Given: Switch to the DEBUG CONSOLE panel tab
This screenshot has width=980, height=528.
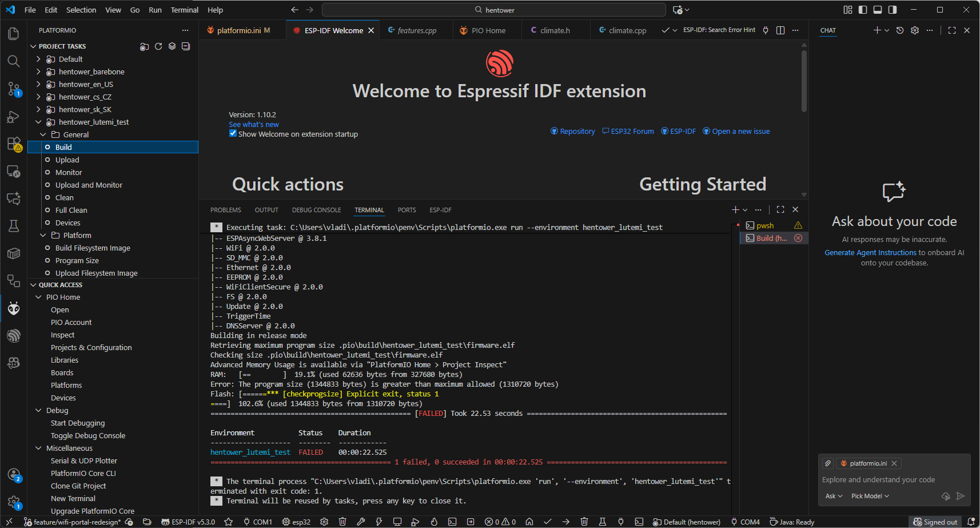Looking at the screenshot, I should (x=316, y=210).
